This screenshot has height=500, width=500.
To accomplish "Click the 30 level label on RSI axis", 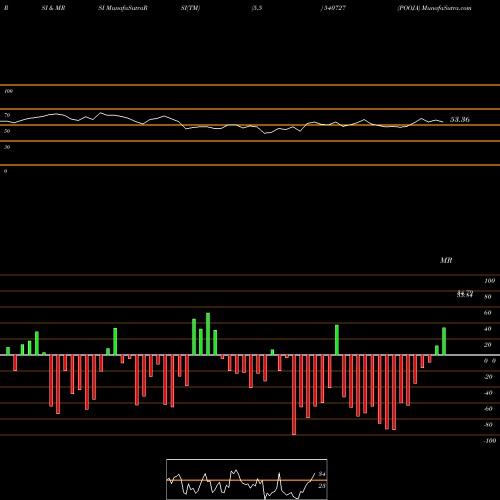I will [x=7, y=147].
